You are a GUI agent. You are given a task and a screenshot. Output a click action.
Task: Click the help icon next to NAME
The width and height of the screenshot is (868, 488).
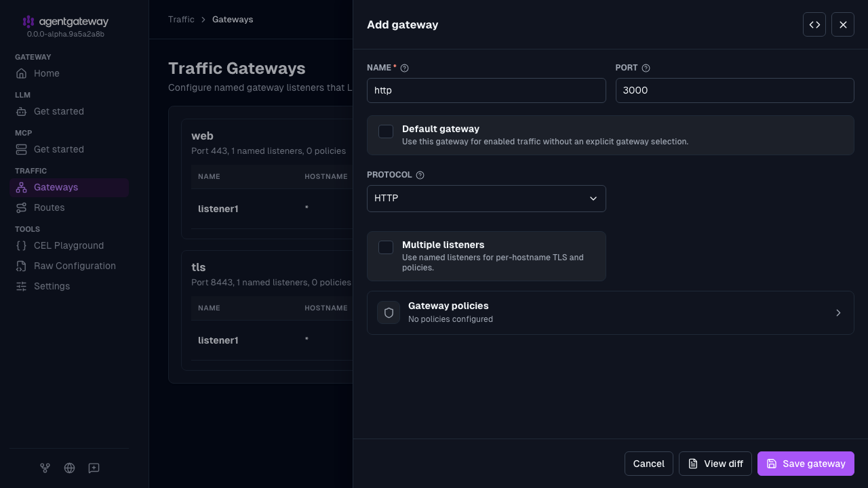pos(405,68)
